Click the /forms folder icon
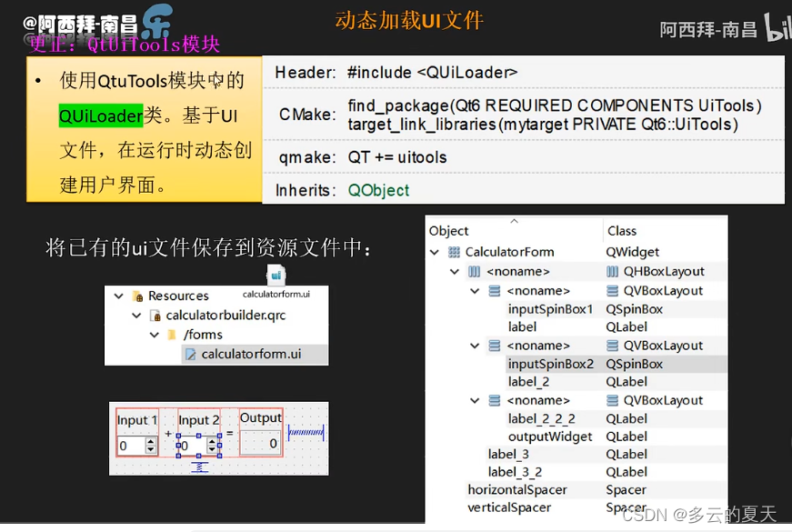The height and width of the screenshot is (532, 792). [172, 335]
